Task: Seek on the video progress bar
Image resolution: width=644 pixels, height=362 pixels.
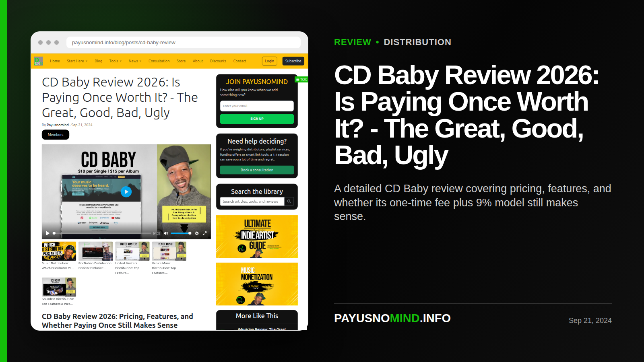Action: point(102,233)
